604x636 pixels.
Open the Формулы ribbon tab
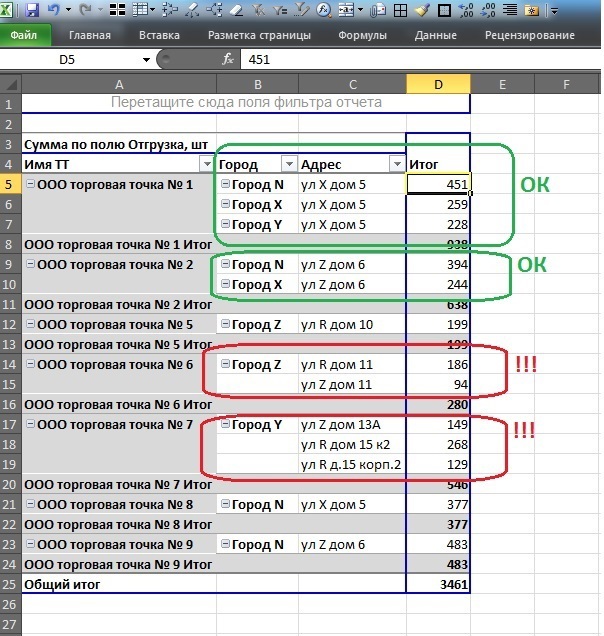(x=362, y=35)
